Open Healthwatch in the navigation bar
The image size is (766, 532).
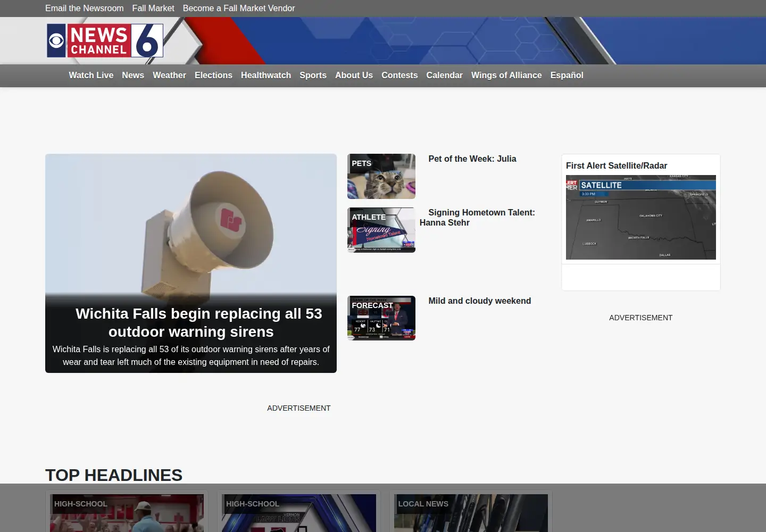pyautogui.click(x=266, y=76)
